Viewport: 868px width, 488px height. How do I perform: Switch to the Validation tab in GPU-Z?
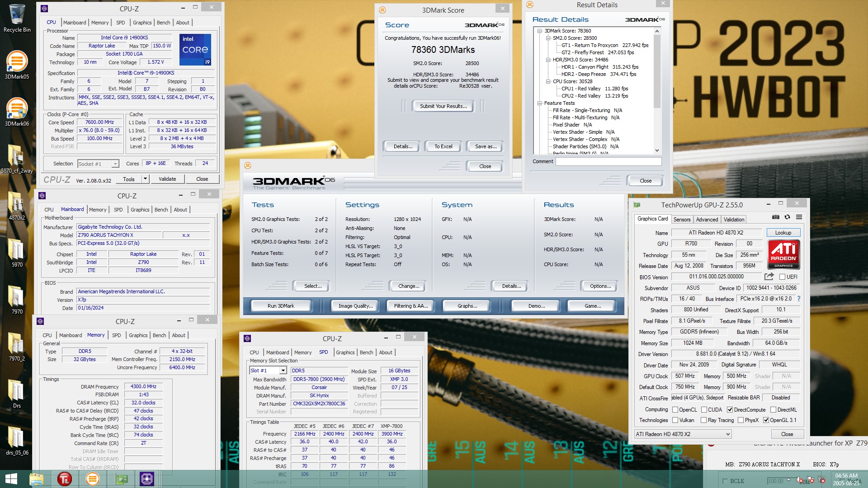pyautogui.click(x=734, y=220)
